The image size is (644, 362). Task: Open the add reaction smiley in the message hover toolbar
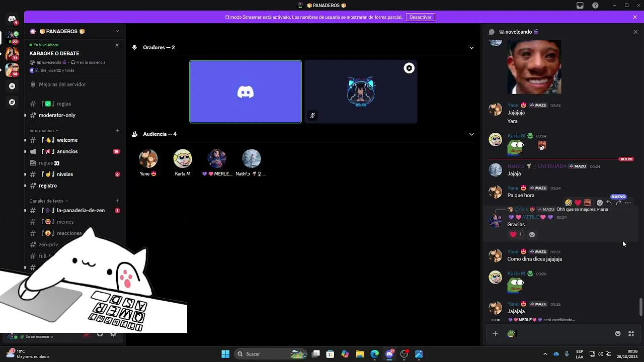[600, 203]
